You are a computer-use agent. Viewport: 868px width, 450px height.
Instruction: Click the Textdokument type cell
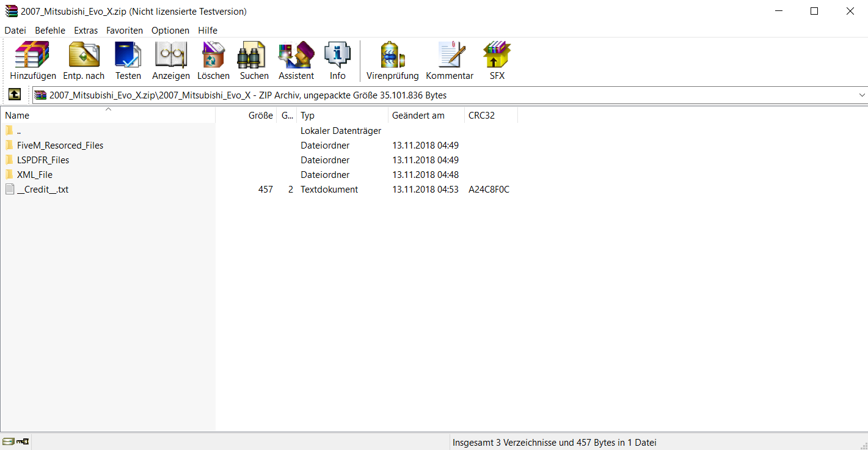(329, 190)
